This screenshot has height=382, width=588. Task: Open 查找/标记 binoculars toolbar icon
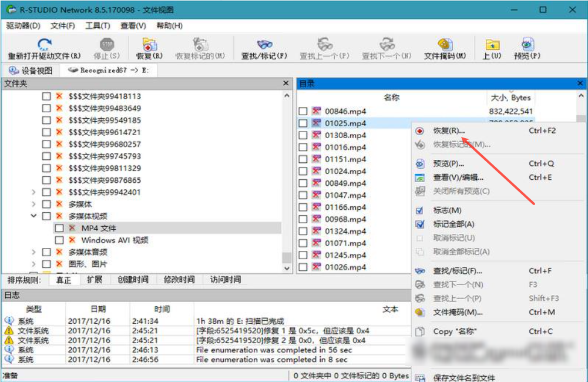(x=264, y=45)
